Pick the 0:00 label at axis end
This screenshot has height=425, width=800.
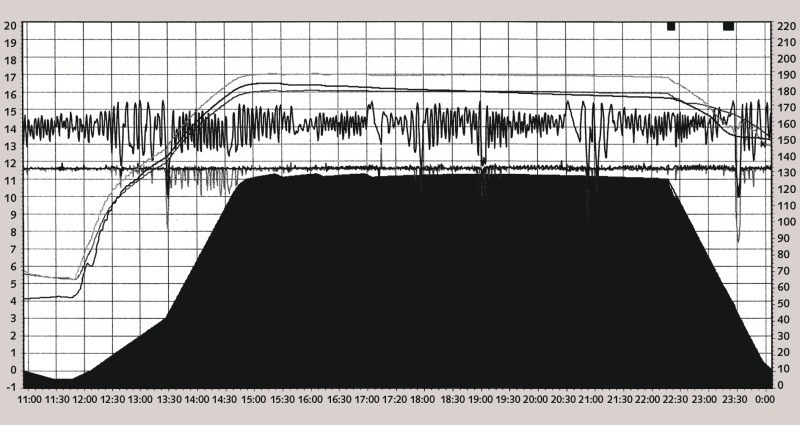click(x=764, y=399)
